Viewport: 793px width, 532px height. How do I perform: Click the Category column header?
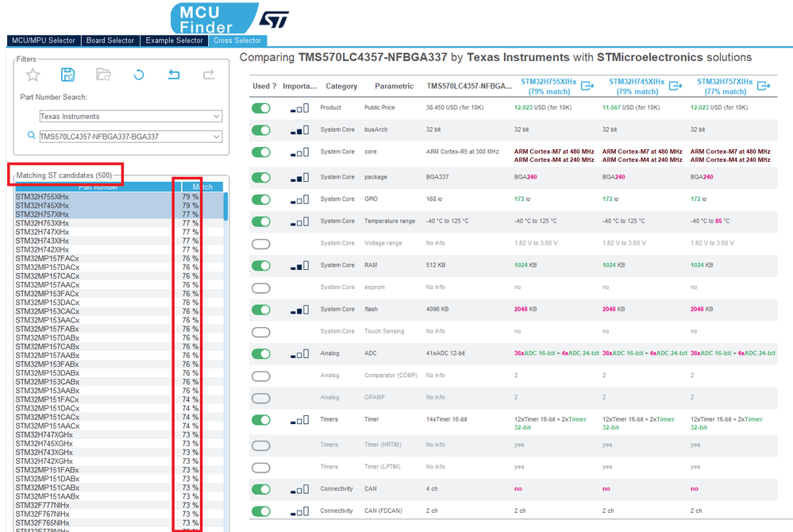(x=341, y=86)
